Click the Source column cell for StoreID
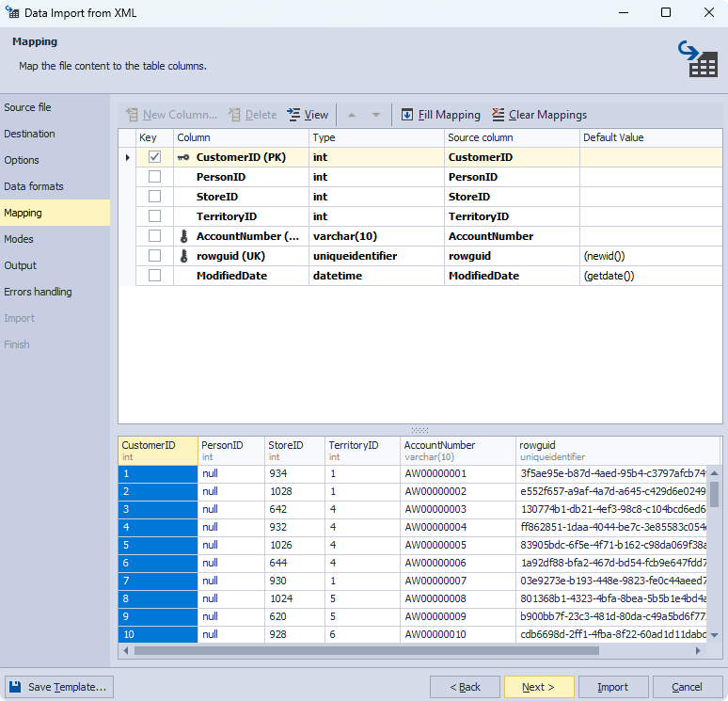Image resolution: width=728 pixels, height=701 pixels. point(512,197)
